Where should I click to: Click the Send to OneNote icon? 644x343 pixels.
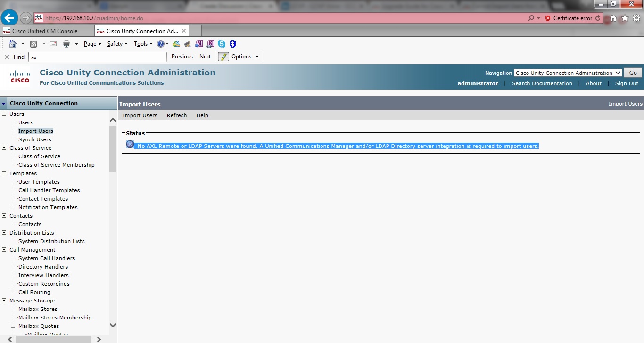199,44
